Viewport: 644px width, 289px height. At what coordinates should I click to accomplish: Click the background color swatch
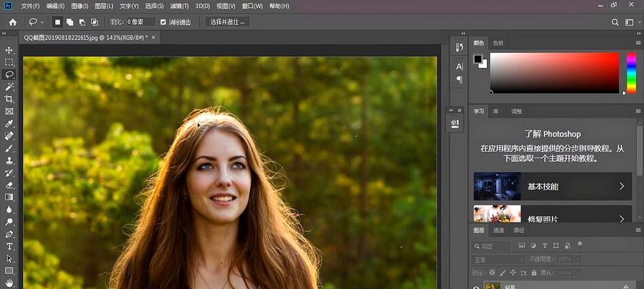pos(484,64)
